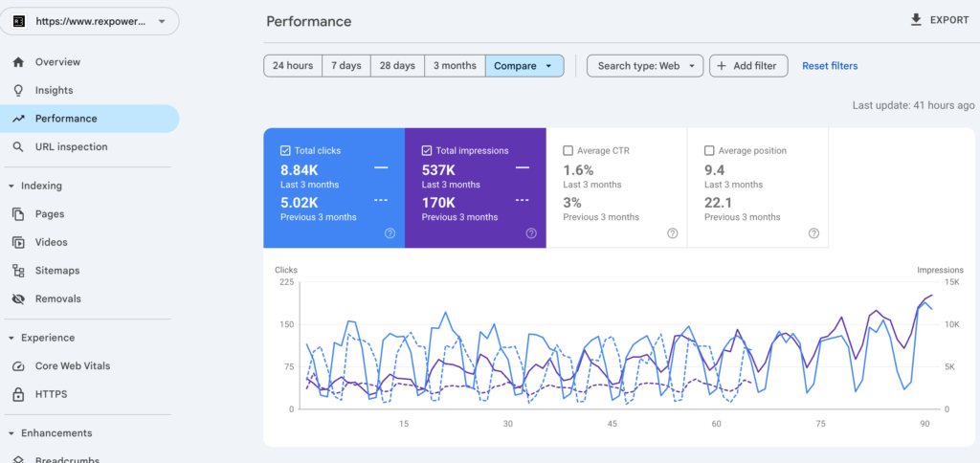The height and width of the screenshot is (463, 980).
Task: Uncheck the Total clicks checkbox
Action: coord(285,151)
